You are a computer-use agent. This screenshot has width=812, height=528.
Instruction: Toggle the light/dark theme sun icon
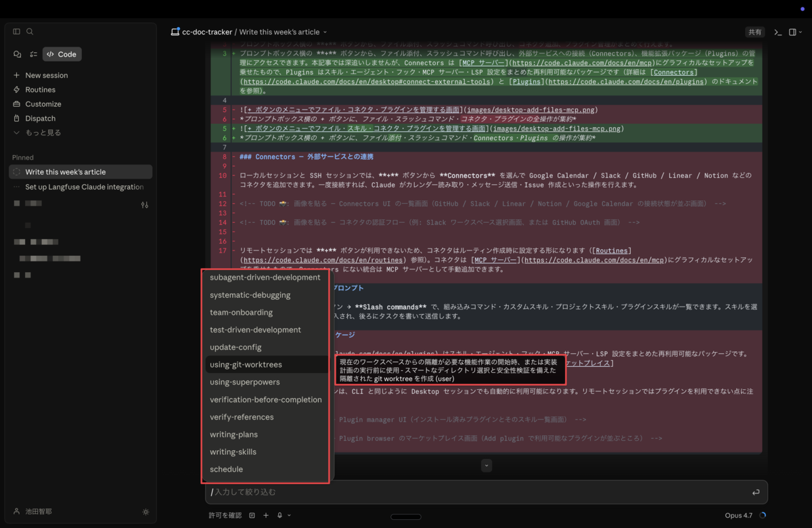point(145,512)
